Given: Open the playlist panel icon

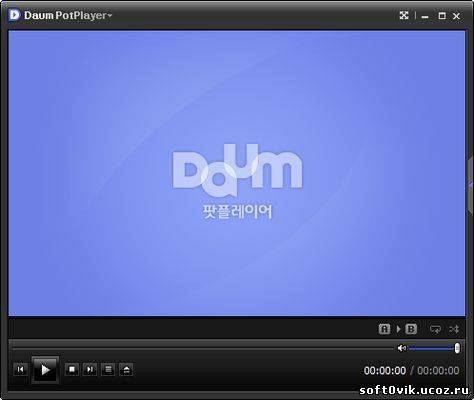Looking at the screenshot, I should click(x=108, y=369).
